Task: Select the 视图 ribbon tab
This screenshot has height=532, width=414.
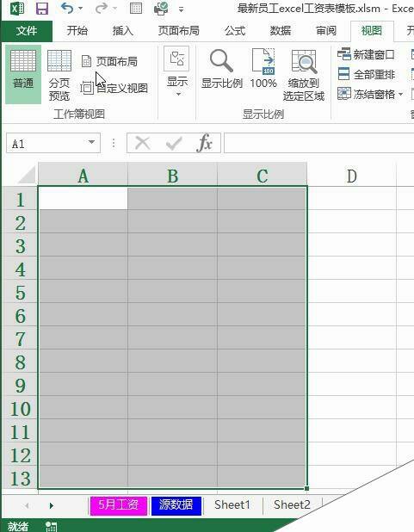Action: point(372,31)
